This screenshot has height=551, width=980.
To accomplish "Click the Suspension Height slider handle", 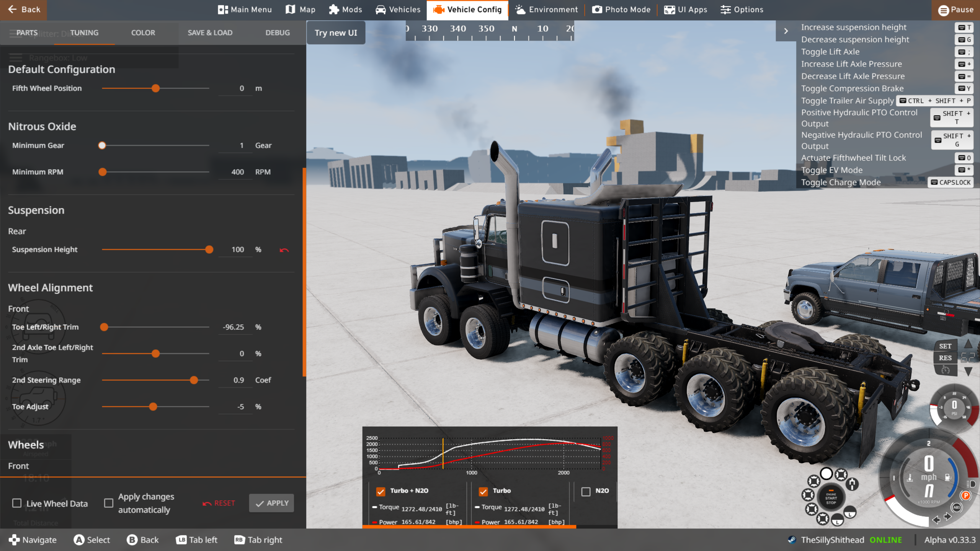I will tap(209, 249).
